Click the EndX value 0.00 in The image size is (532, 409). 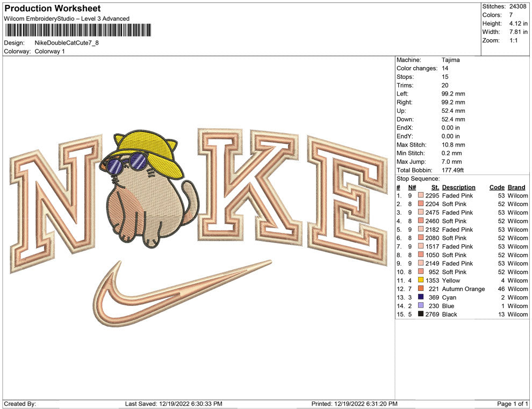tap(450, 128)
